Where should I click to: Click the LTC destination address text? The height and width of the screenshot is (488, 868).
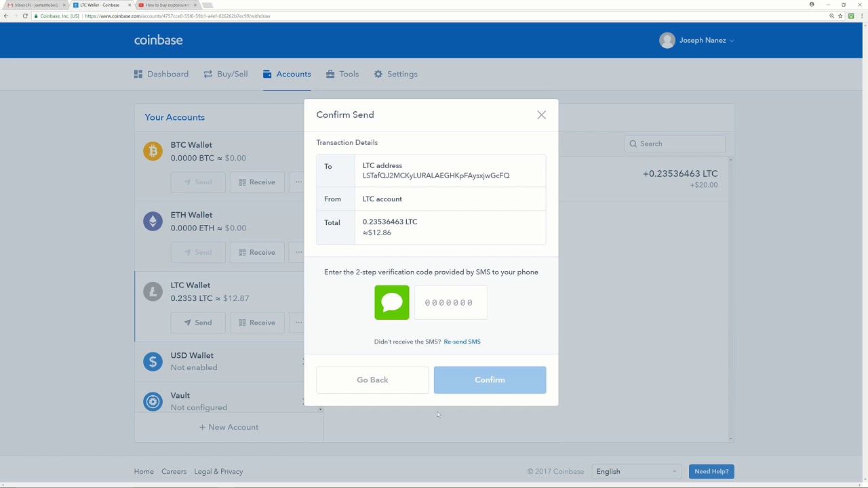coord(436,176)
